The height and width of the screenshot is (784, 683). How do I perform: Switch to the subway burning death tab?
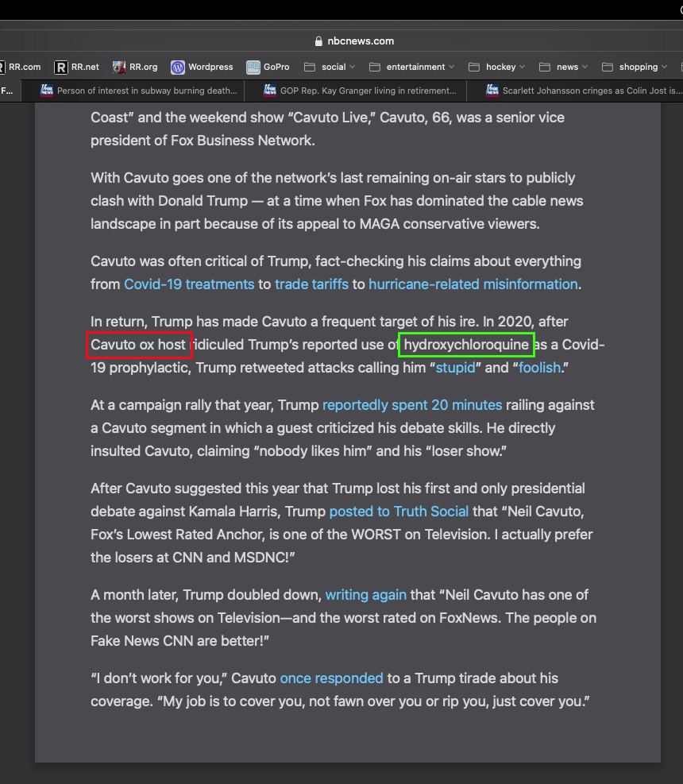(139, 91)
